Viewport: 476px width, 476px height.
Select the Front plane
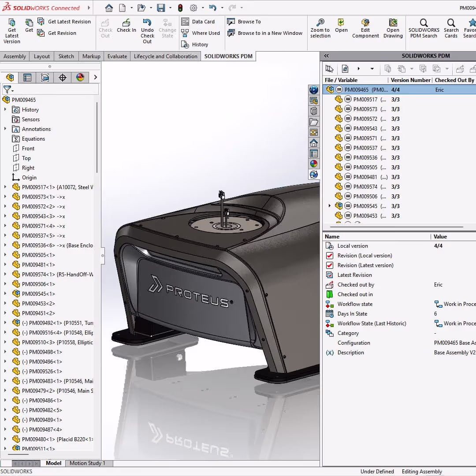pyautogui.click(x=24, y=148)
